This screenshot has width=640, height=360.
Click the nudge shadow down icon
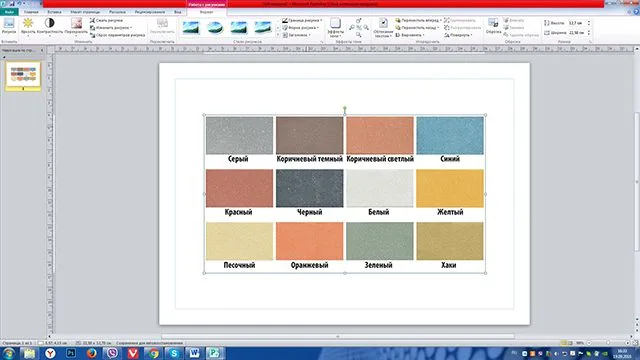[x=359, y=35]
